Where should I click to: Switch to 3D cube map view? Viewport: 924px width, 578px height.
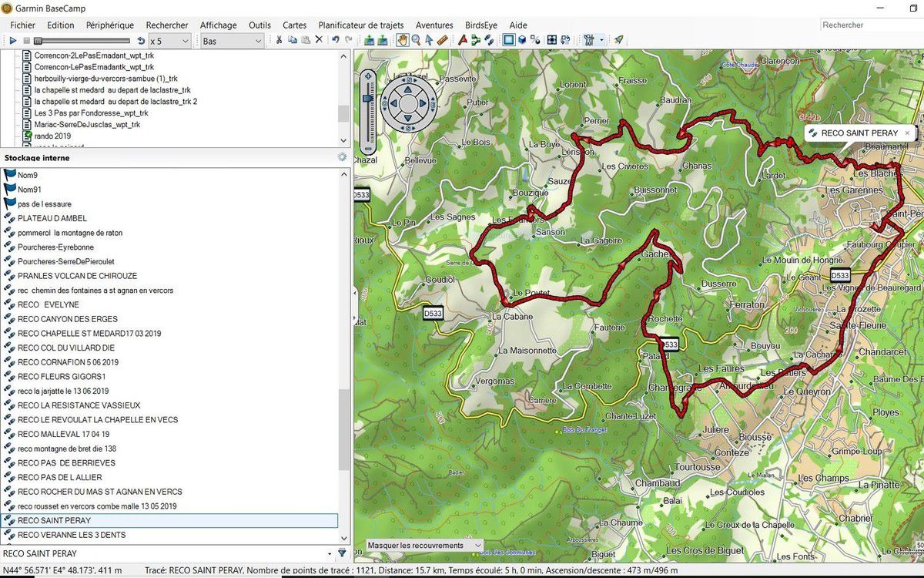(522, 40)
